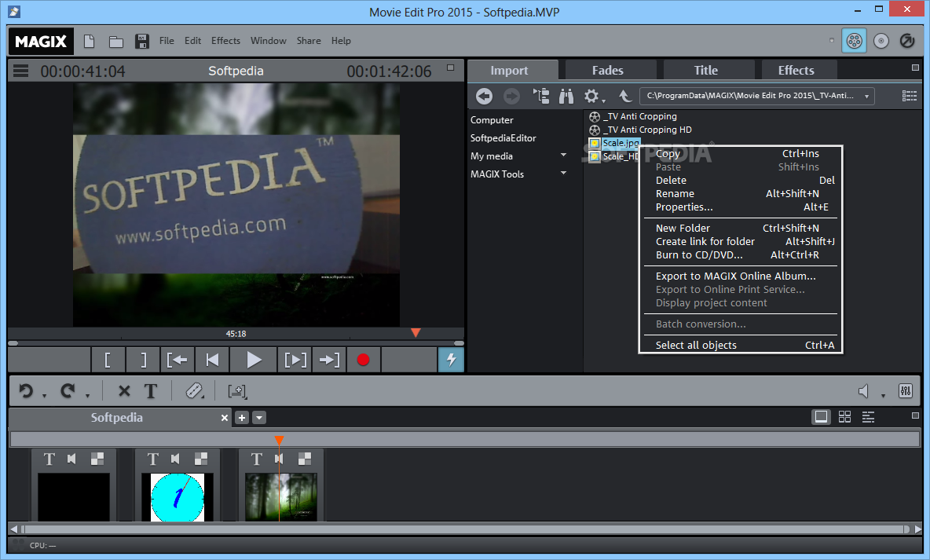This screenshot has width=930, height=560.
Task: Select the blue clock scene thumbnail
Action: 178,497
